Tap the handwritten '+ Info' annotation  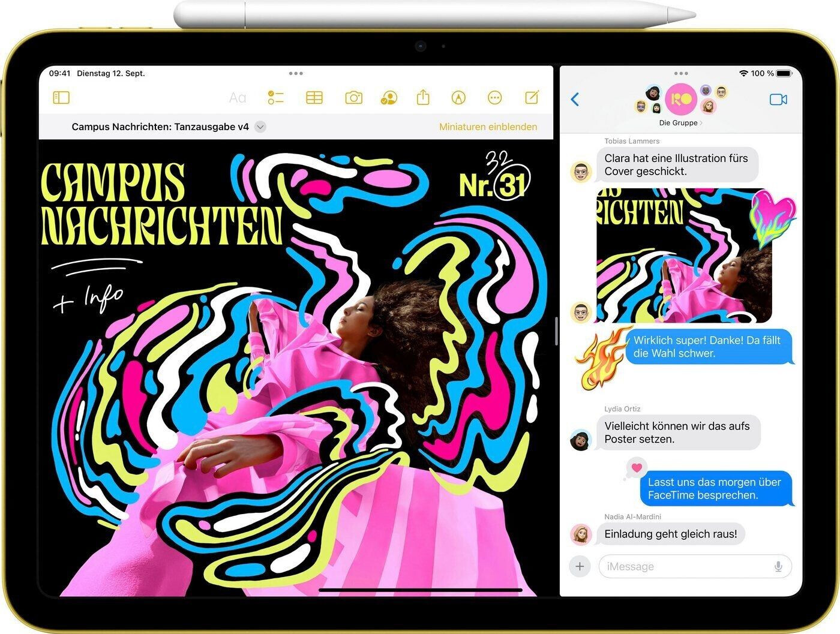pos(89,298)
